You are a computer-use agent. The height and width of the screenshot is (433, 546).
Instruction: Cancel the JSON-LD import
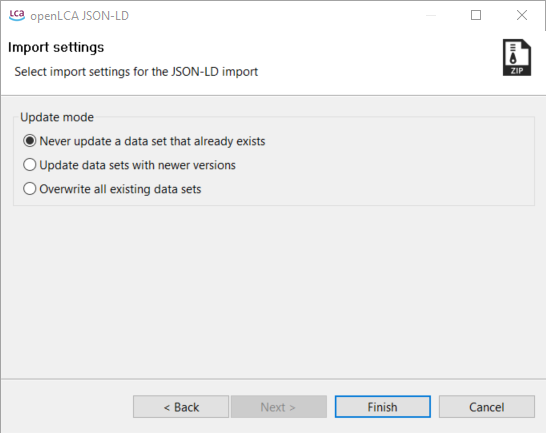487,407
